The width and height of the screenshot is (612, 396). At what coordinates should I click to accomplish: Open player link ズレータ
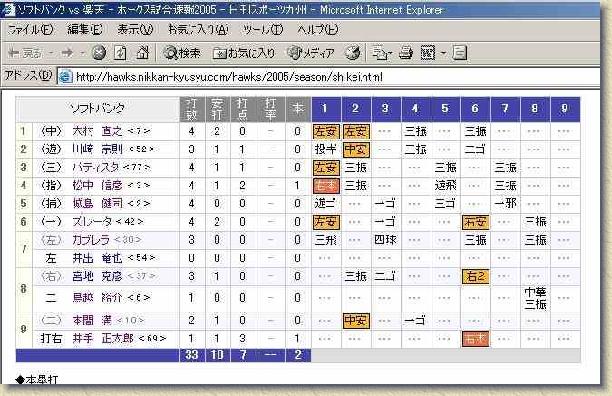pyautogui.click(x=93, y=222)
